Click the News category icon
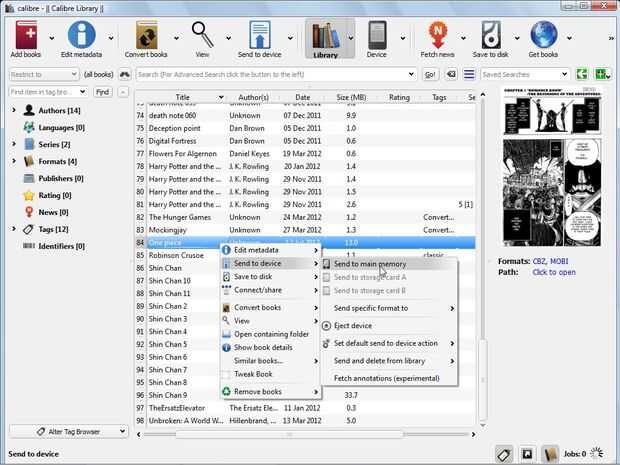 [x=29, y=212]
